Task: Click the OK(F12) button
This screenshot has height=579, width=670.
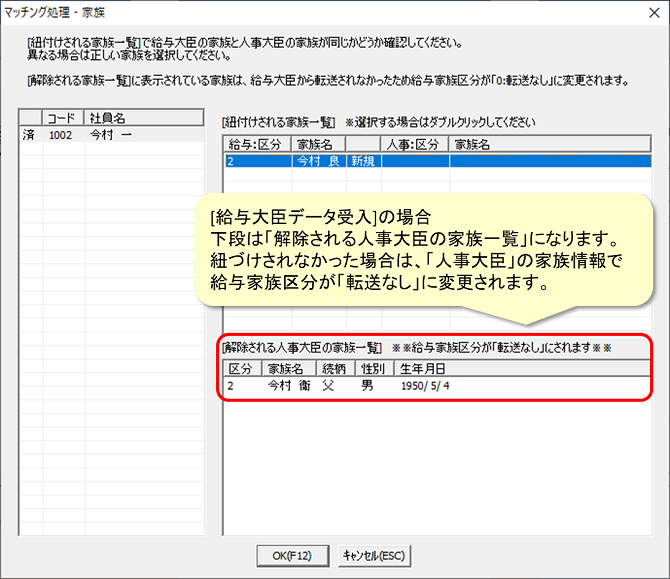Action: (291, 554)
